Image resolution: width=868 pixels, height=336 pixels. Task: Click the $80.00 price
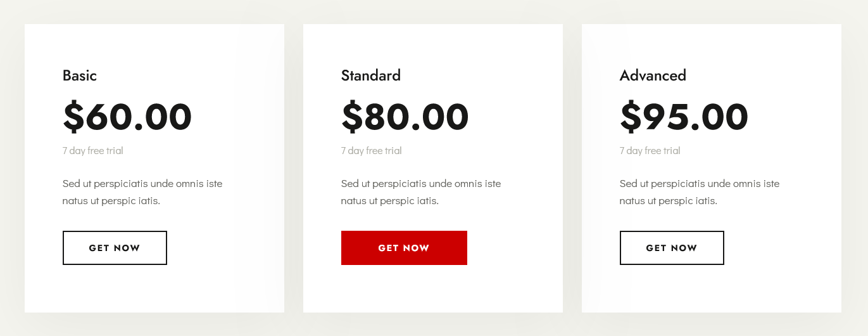pyautogui.click(x=405, y=117)
